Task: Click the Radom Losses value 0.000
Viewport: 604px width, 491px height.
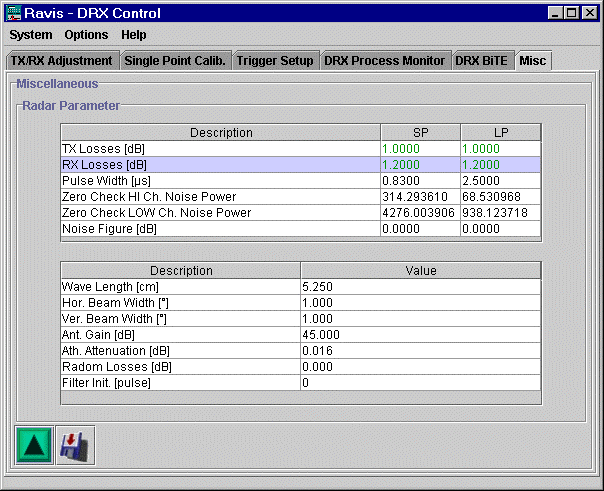Action: tap(421, 367)
